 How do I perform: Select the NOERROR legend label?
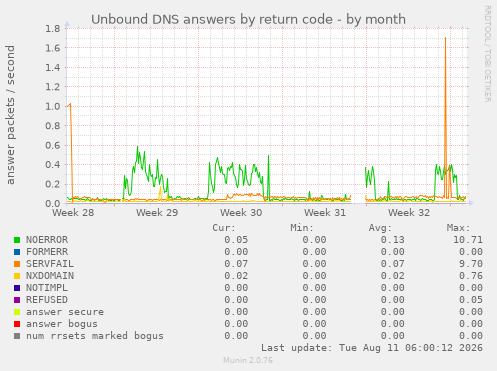[47, 240]
